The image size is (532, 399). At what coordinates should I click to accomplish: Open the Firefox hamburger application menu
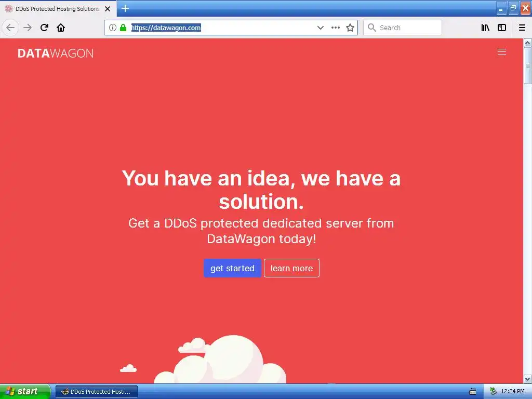coord(522,28)
